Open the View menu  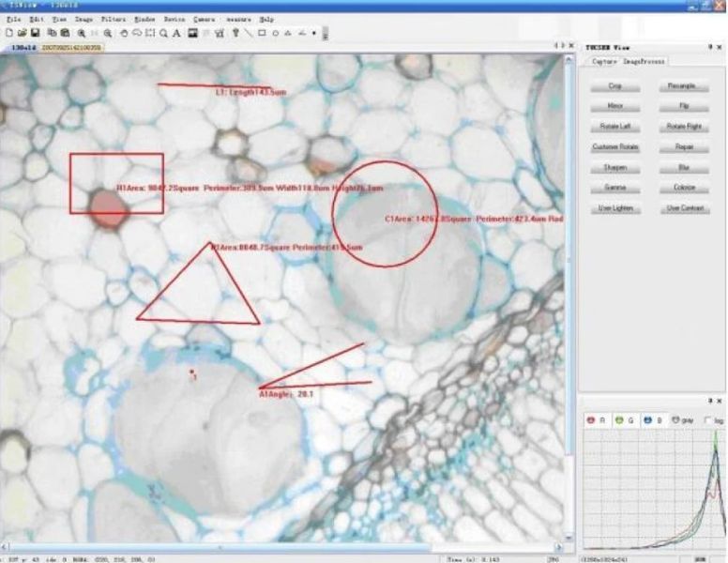point(59,20)
